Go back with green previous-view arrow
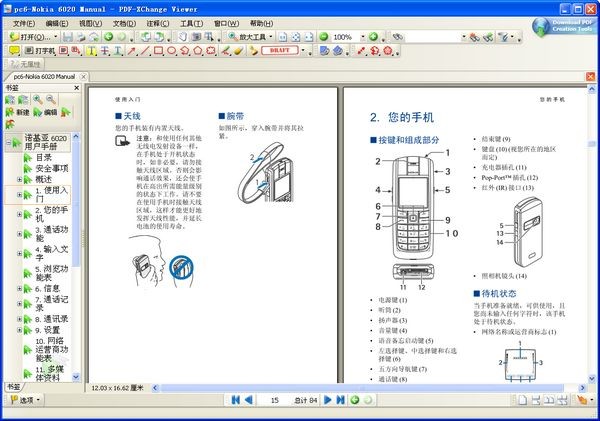The image size is (600, 421). 109,37
